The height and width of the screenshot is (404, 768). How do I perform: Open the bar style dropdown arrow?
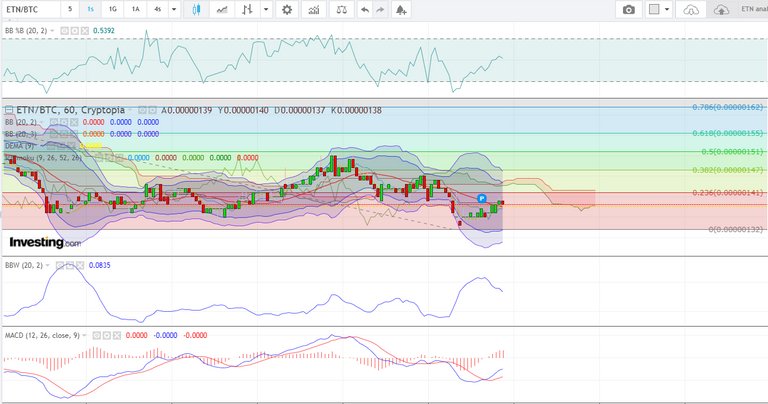pyautogui.click(x=266, y=9)
